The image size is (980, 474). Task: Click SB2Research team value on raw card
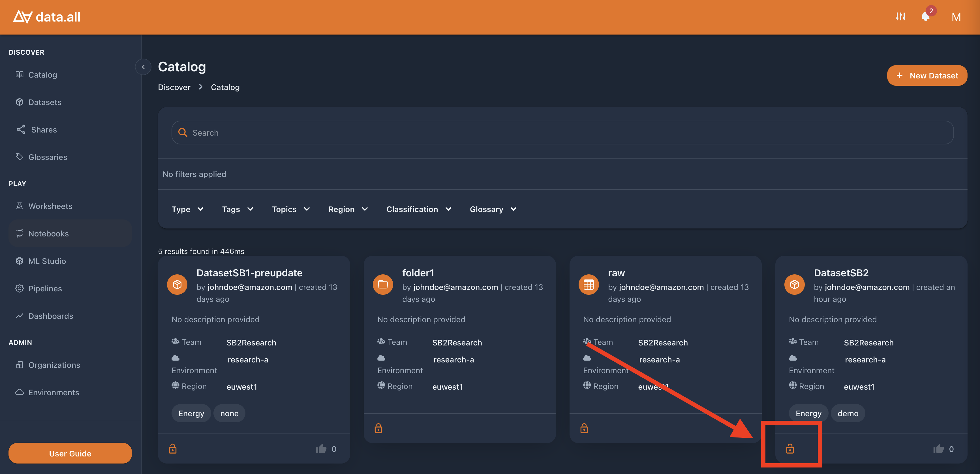[663, 342]
